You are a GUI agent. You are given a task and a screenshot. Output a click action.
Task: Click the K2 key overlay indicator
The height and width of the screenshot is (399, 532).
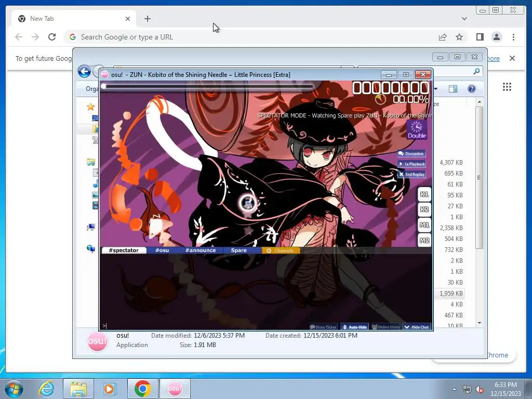click(x=424, y=209)
